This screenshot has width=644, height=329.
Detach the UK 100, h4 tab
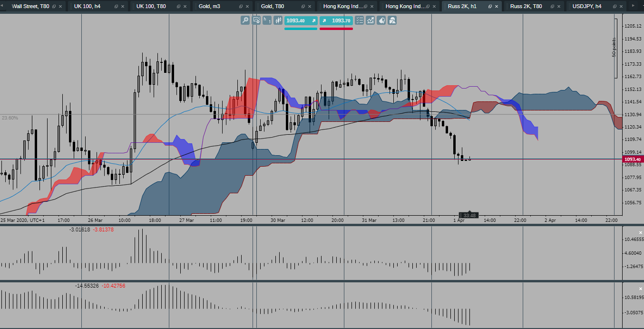(x=116, y=7)
